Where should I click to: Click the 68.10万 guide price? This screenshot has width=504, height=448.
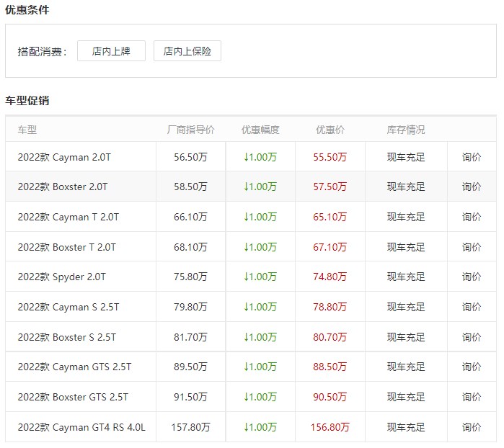coord(190,247)
